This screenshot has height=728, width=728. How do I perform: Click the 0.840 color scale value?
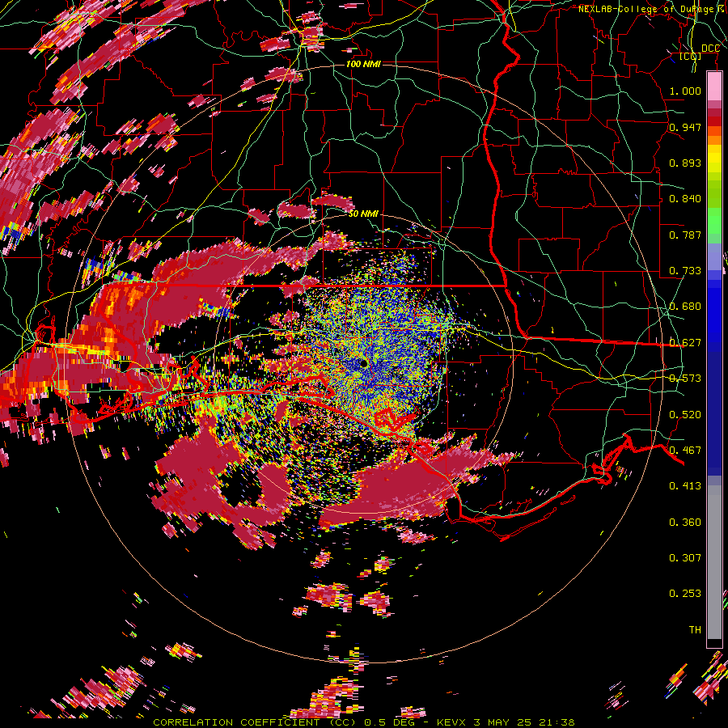[685, 199]
